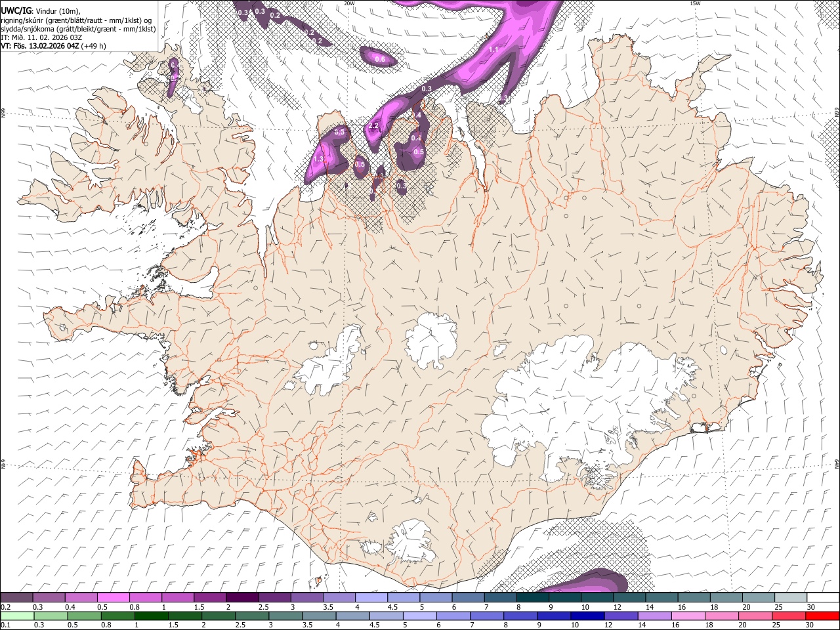
Task: Click the '30' label in the top legend row
Action: 810,607
